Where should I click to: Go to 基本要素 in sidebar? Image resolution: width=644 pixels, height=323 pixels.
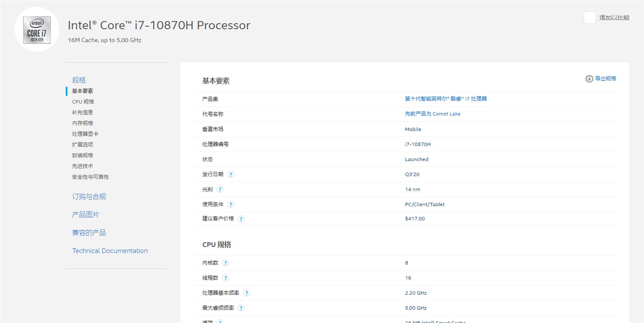[x=83, y=91]
